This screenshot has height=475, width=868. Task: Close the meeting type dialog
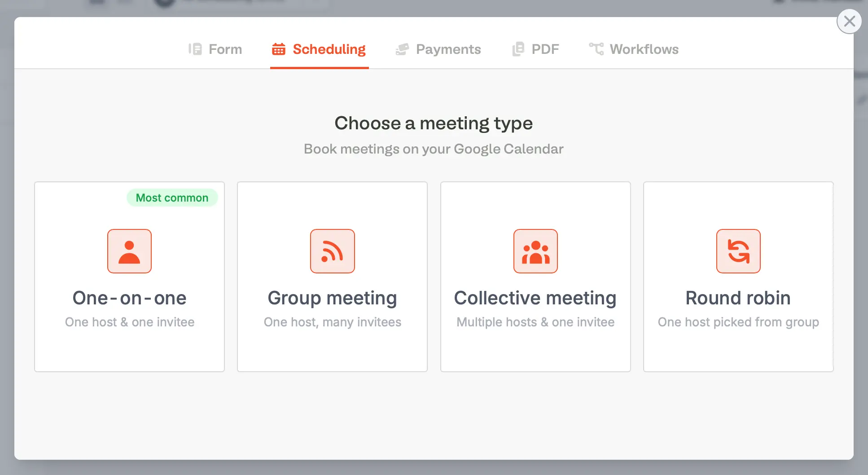point(849,21)
